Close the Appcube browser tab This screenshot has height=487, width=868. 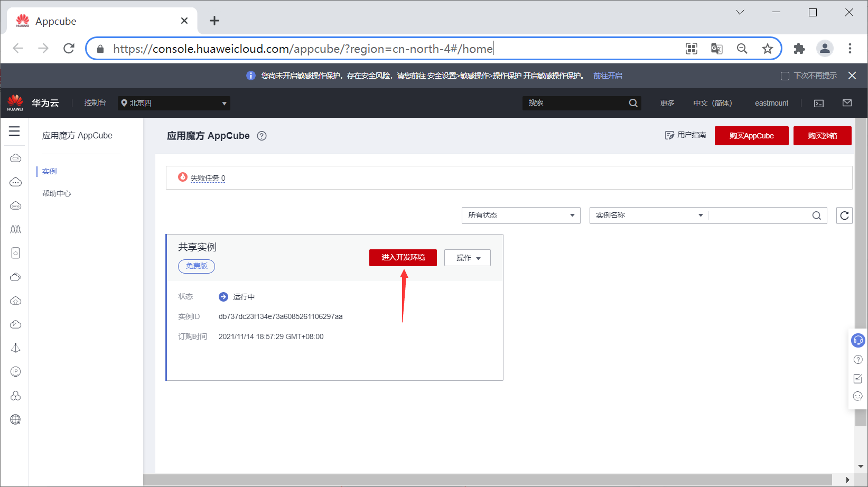pyautogui.click(x=184, y=21)
